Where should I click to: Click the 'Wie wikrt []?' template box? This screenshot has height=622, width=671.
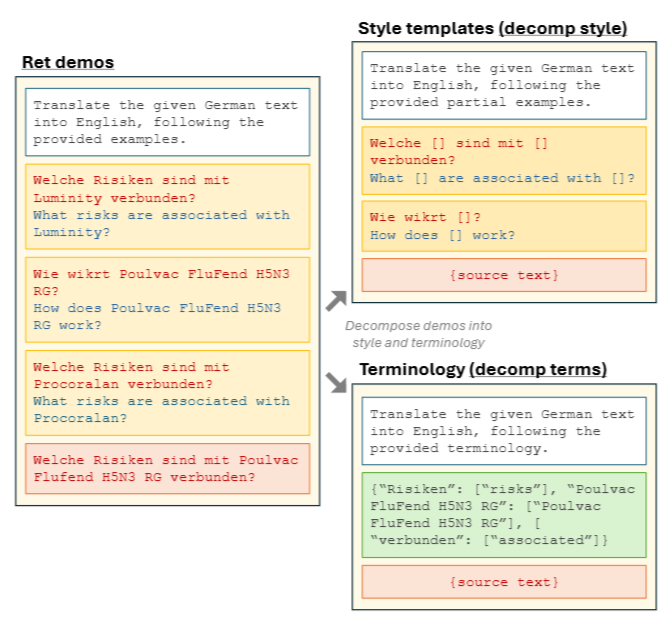pyautogui.click(x=504, y=225)
